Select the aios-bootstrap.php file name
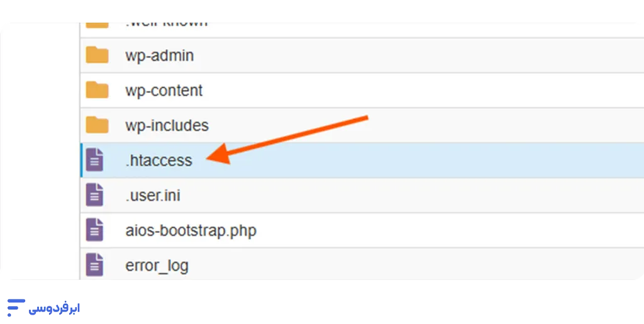This screenshot has width=644, height=324. (191, 231)
